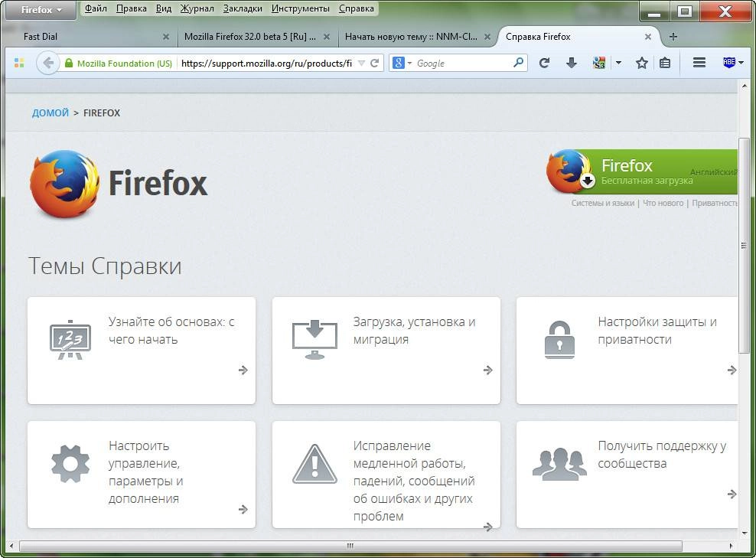The image size is (756, 558).
Task: Click the S3 Google Translator icon
Action: tap(599, 63)
